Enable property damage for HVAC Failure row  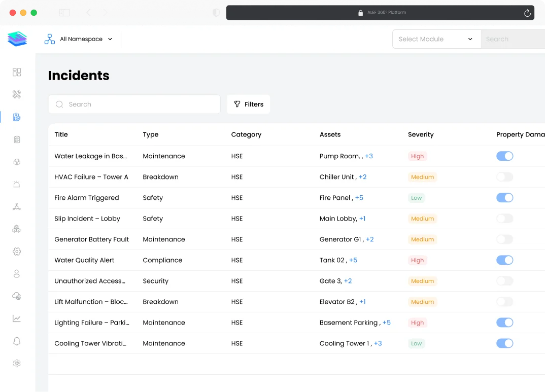[x=505, y=177]
